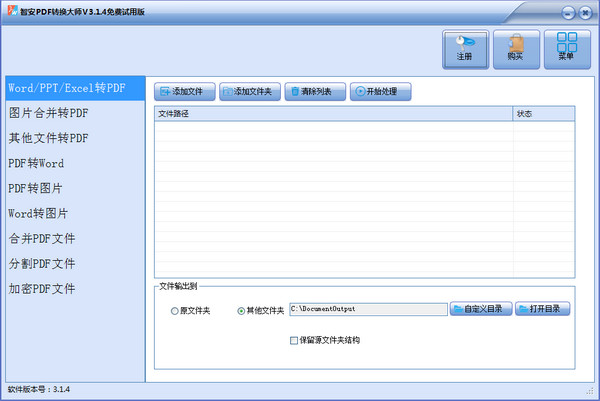
Task: Click the app logo icon in title bar
Action: [x=13, y=11]
